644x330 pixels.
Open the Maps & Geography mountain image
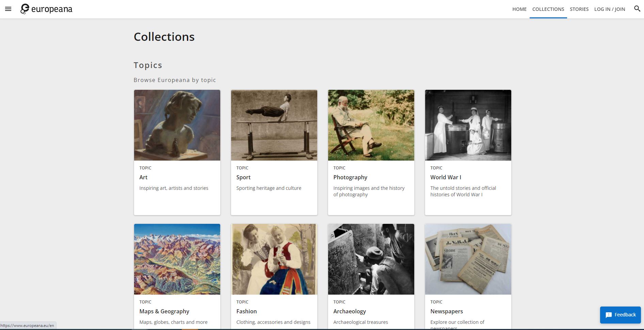177,259
